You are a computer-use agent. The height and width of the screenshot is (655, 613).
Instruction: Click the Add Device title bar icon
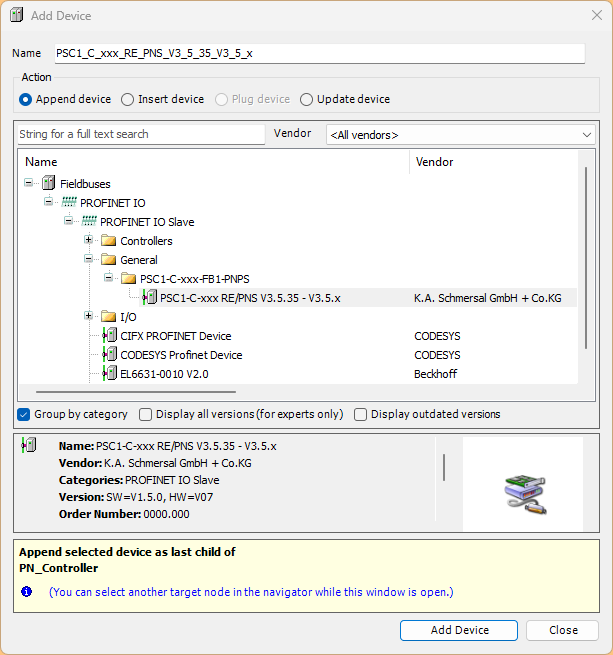(x=17, y=15)
